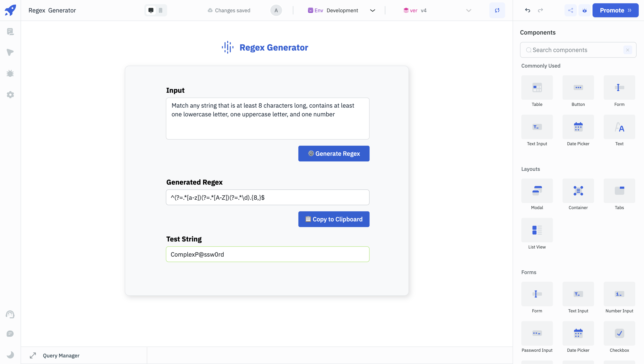
Task: Clear the component search box
Action: [628, 50]
